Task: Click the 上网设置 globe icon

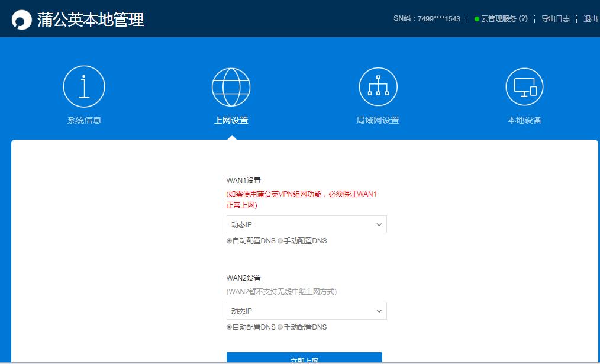Action: pos(231,85)
